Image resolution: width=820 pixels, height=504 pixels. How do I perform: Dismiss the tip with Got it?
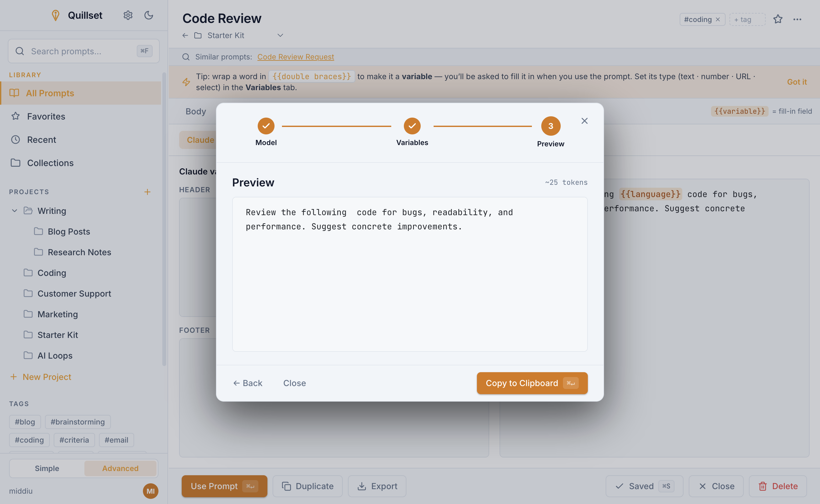[x=797, y=82]
